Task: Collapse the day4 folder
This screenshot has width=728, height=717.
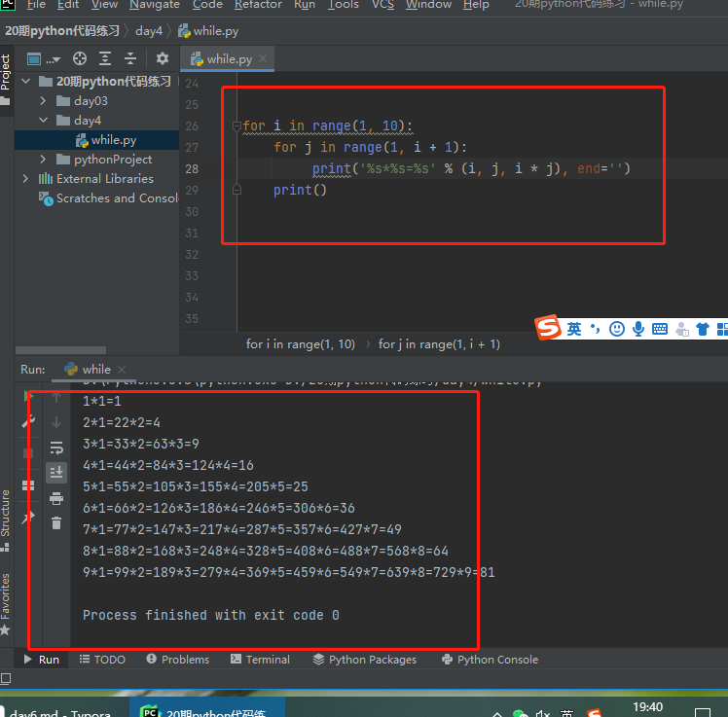Action: click(x=43, y=121)
